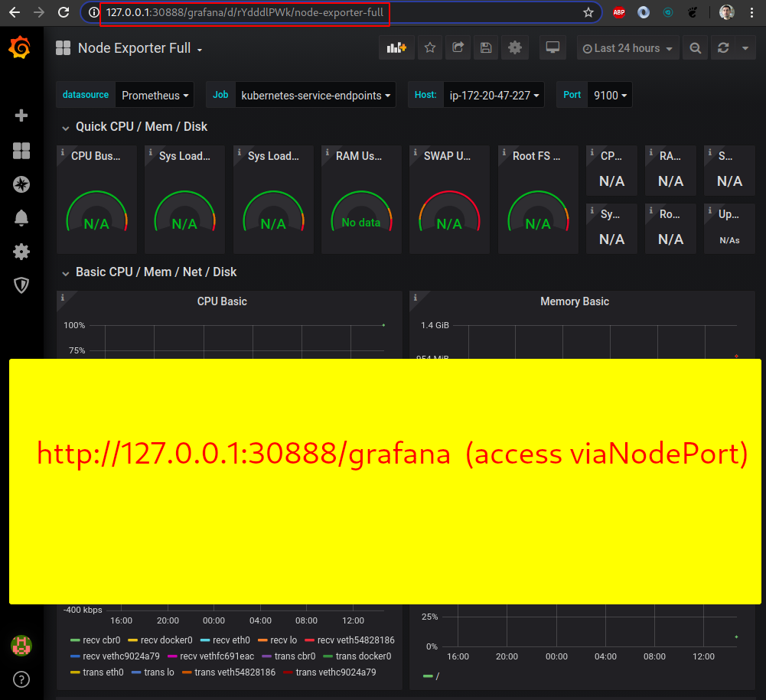Viewport: 766px width, 700px height.
Task: Click the recv vethc9024a79 legend label
Action: [121, 656]
